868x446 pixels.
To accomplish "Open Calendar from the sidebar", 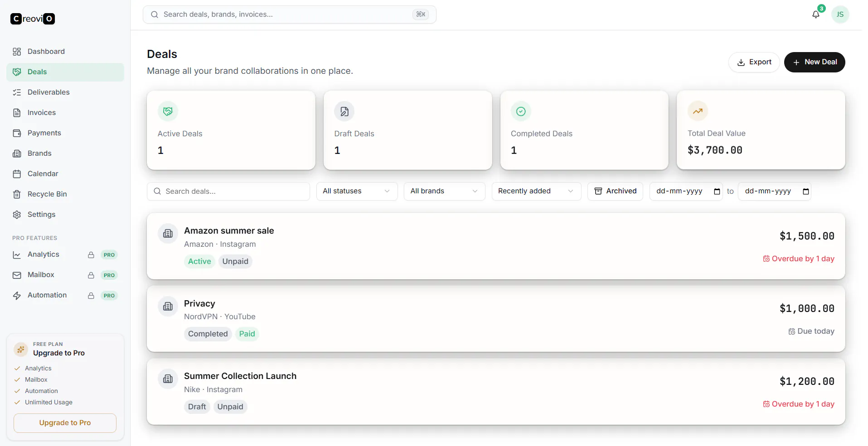I will (x=65, y=174).
